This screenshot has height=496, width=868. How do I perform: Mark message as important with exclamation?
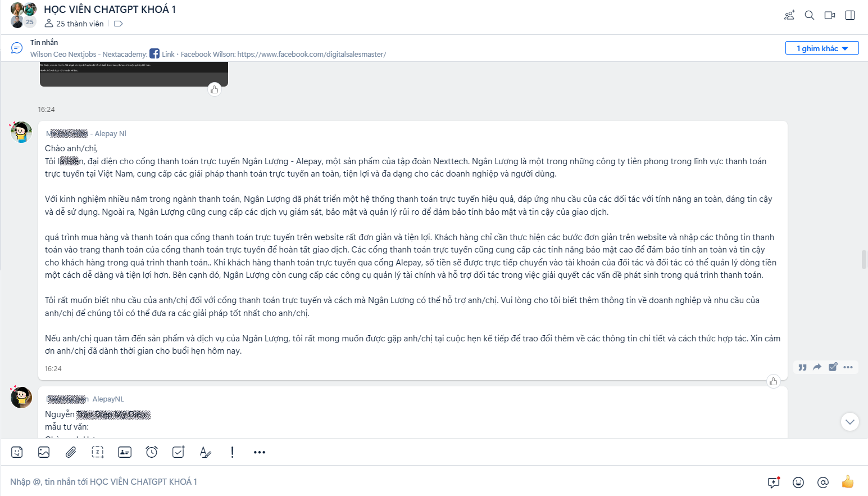pos(233,452)
